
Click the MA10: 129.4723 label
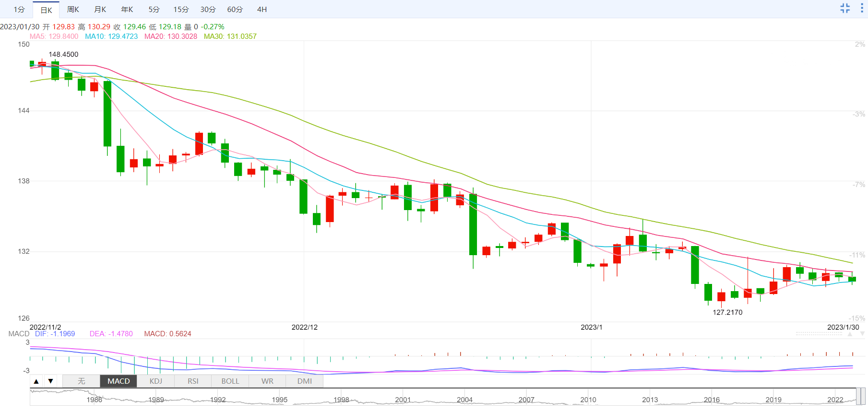[111, 36]
